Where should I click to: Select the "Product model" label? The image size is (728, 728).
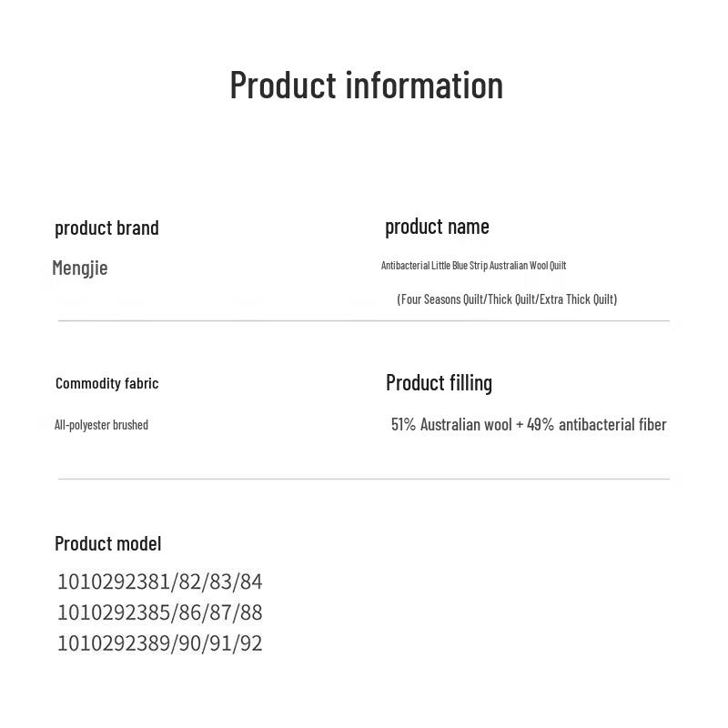107,544
